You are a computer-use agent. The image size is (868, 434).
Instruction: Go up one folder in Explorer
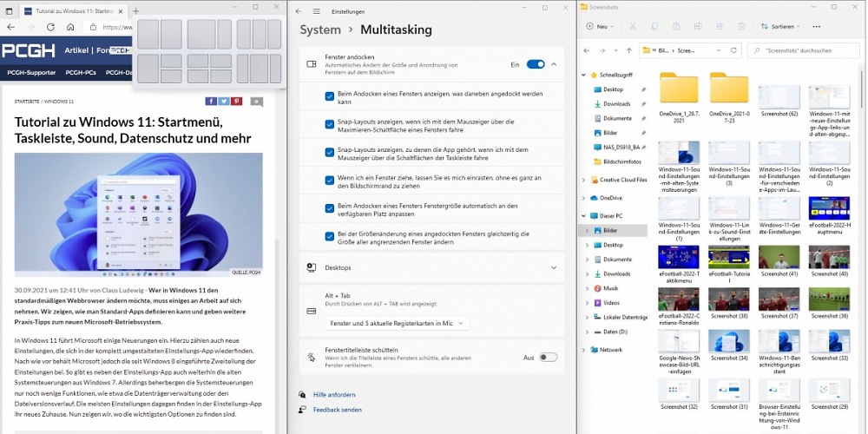(x=628, y=50)
